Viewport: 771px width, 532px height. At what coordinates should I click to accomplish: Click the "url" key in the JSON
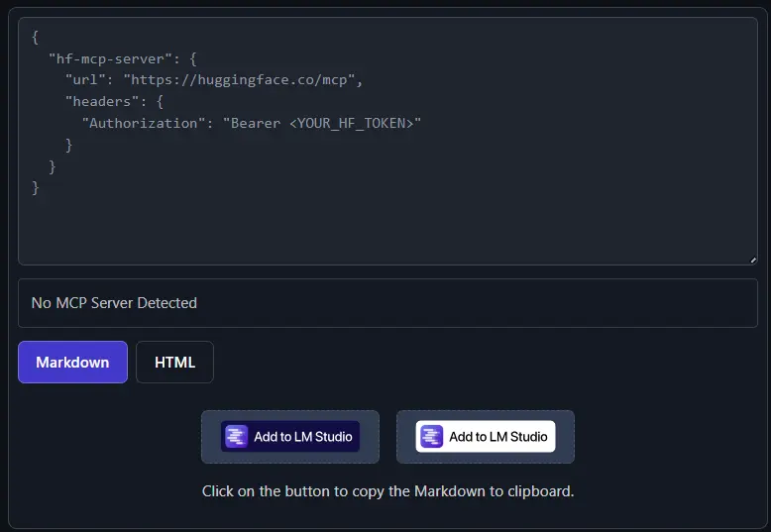[85, 80]
